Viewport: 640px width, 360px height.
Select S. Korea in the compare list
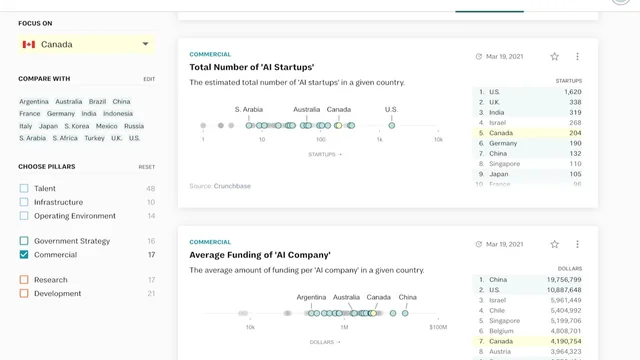coord(77,126)
